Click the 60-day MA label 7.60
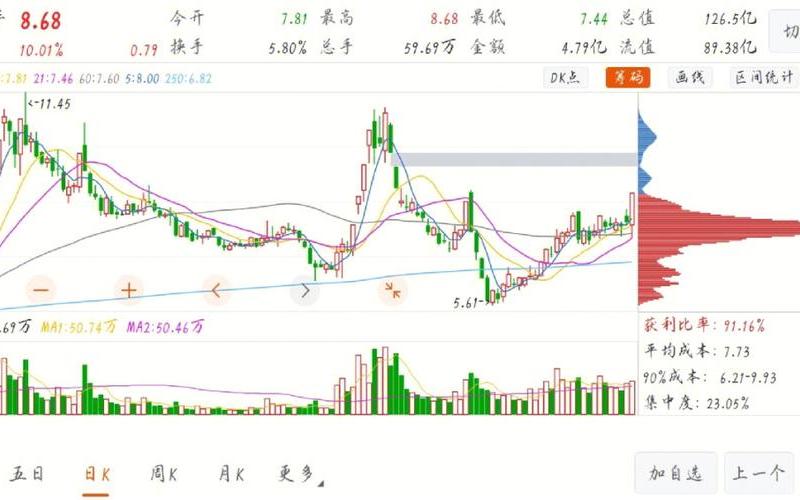800x500 pixels. (x=99, y=79)
